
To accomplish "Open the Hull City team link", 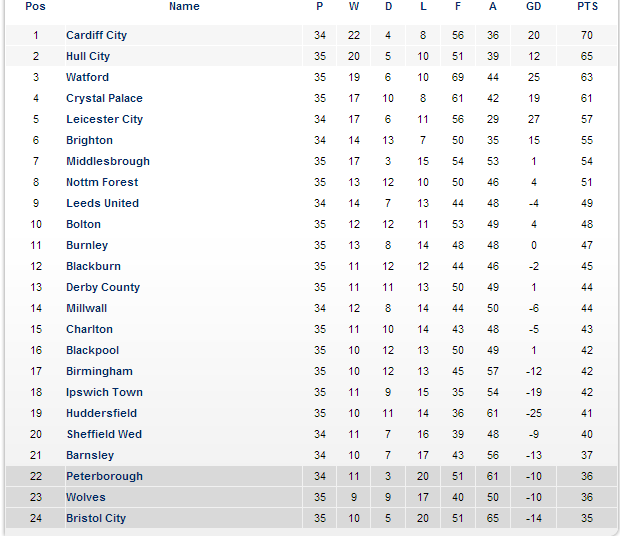I will click(88, 56).
